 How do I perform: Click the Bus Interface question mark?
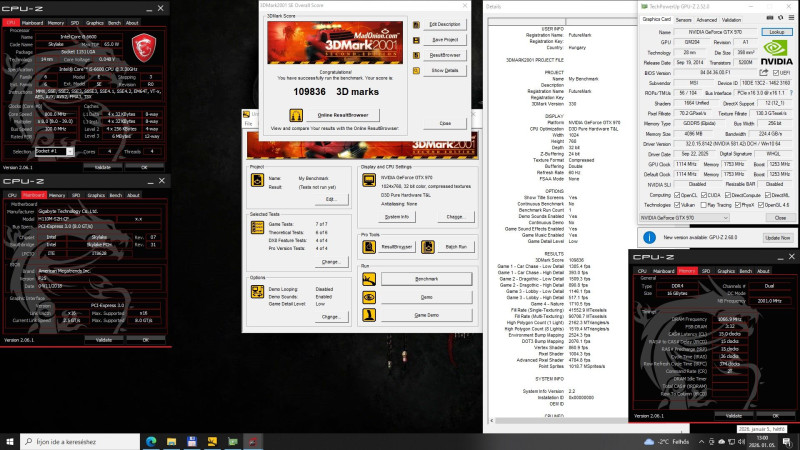(791, 93)
